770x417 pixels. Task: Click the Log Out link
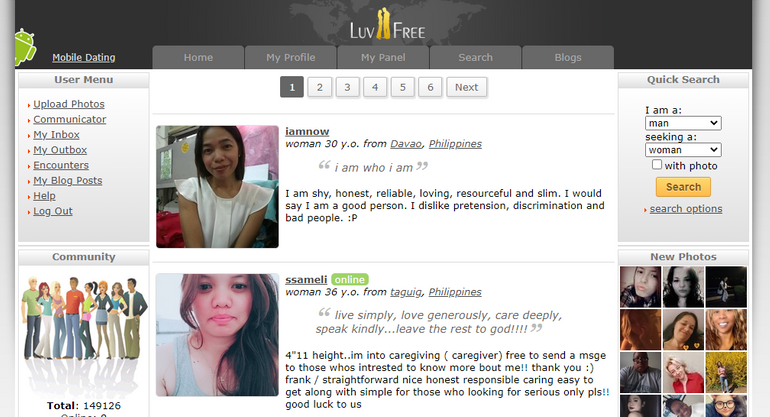pyautogui.click(x=53, y=211)
